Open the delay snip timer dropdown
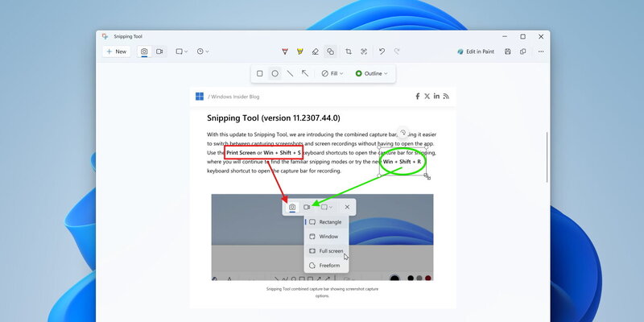 [x=203, y=52]
